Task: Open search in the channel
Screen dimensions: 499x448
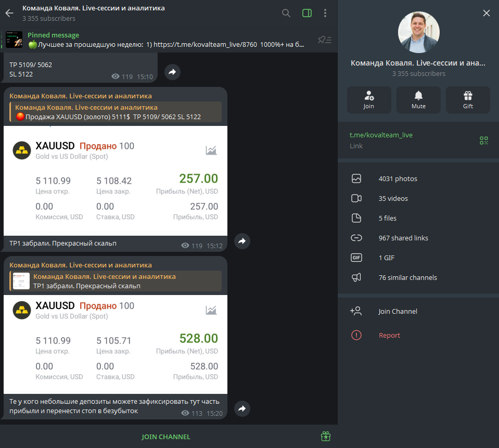Action: [x=286, y=13]
